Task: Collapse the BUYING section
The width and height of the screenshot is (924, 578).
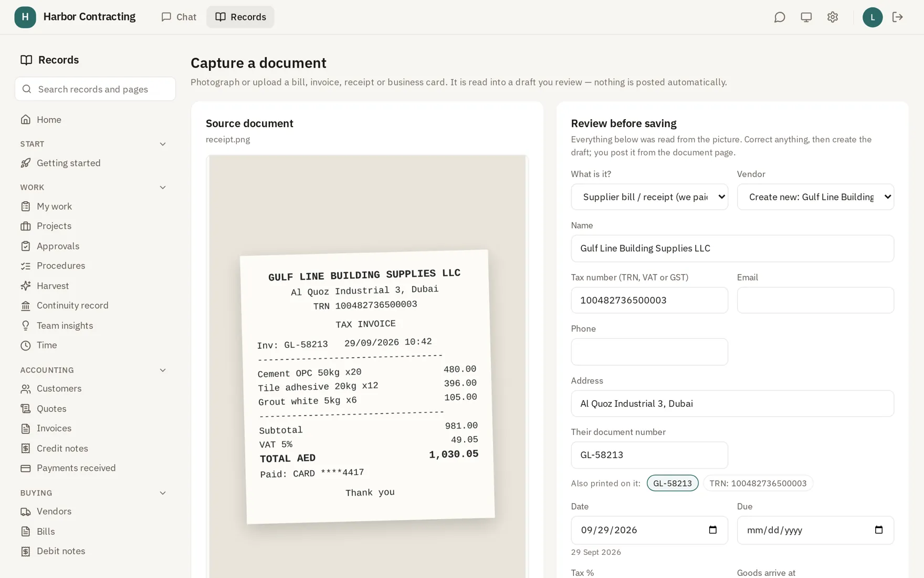Action: coord(163,493)
